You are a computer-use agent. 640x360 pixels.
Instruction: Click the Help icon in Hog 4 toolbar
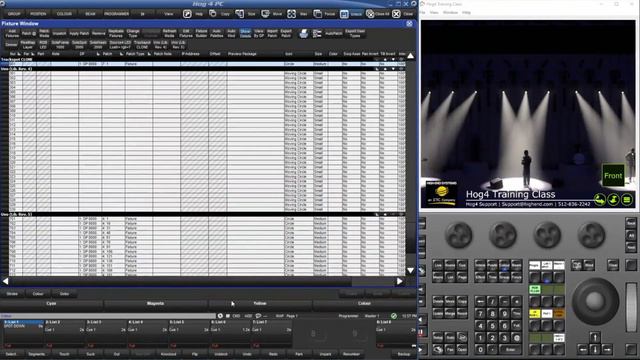[x=187, y=14]
